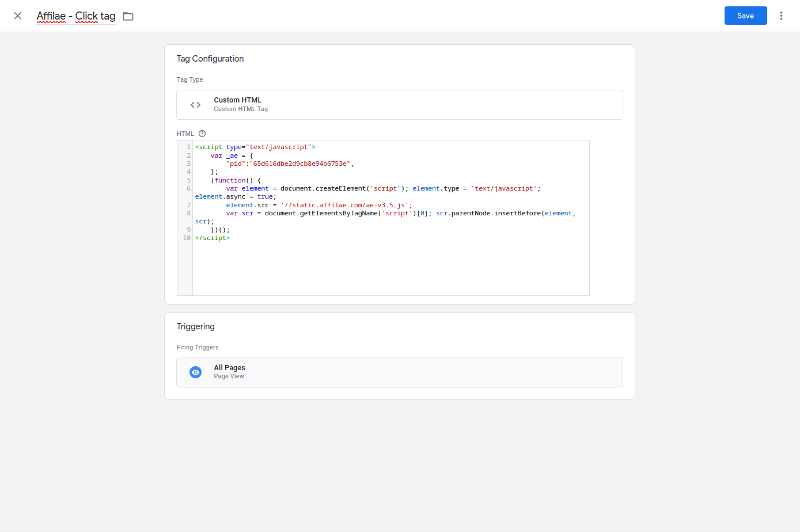Open the All Pages firing trigger row
The image size is (800, 532).
coord(400,373)
